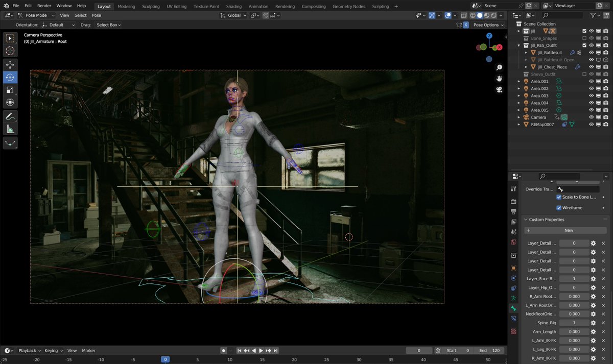Open Global transform orientation dropdown

(233, 15)
